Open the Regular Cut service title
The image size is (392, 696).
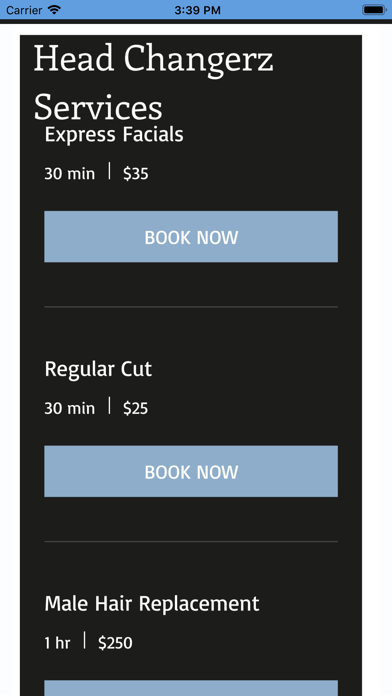click(x=98, y=369)
